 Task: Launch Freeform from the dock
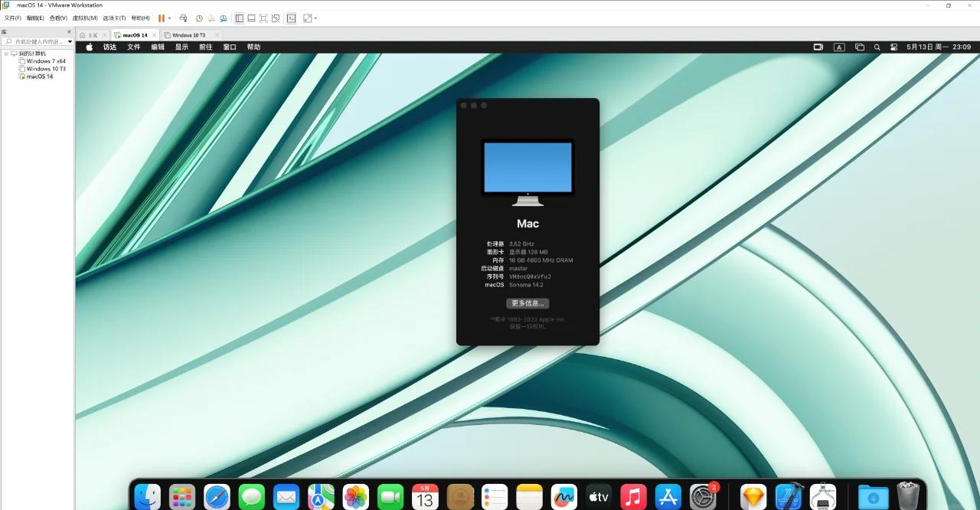coord(564,497)
